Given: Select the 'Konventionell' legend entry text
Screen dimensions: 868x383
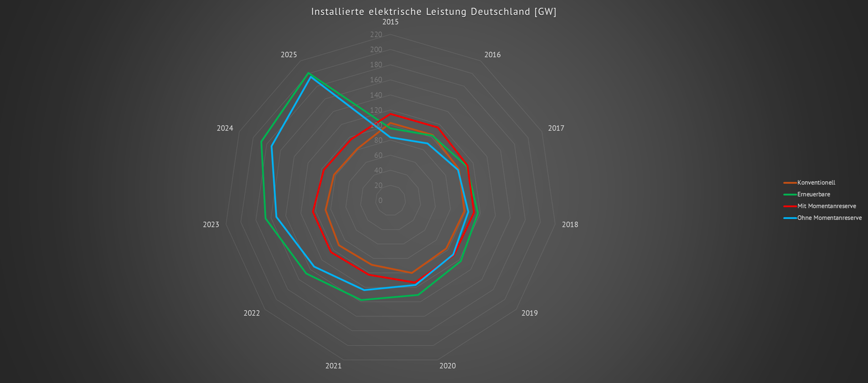Looking at the screenshot, I should tap(816, 183).
